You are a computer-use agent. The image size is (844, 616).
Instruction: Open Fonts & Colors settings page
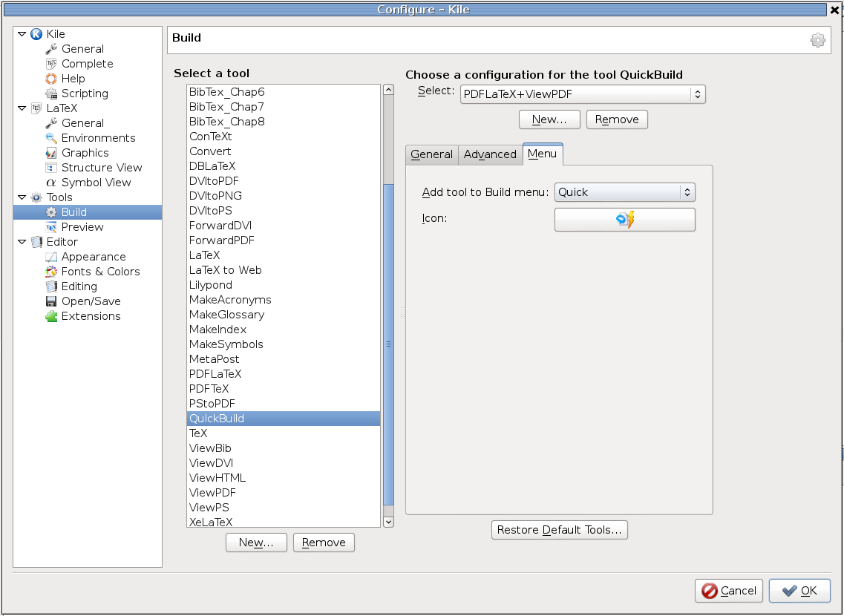click(101, 272)
